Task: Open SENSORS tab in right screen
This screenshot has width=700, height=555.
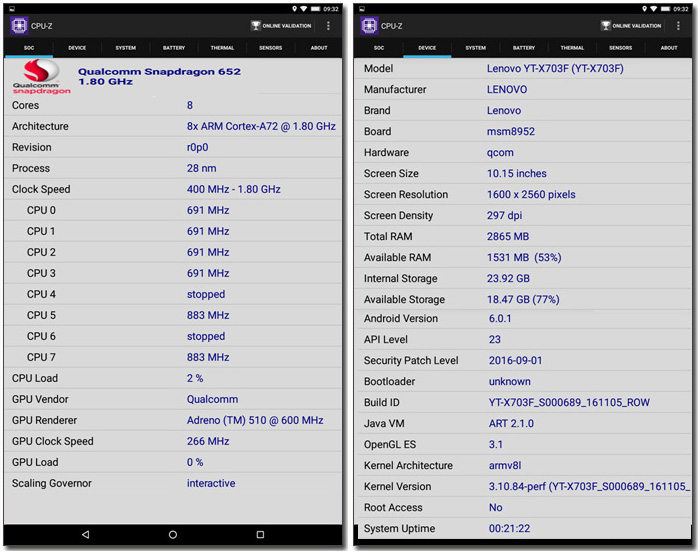Action: coord(621,48)
